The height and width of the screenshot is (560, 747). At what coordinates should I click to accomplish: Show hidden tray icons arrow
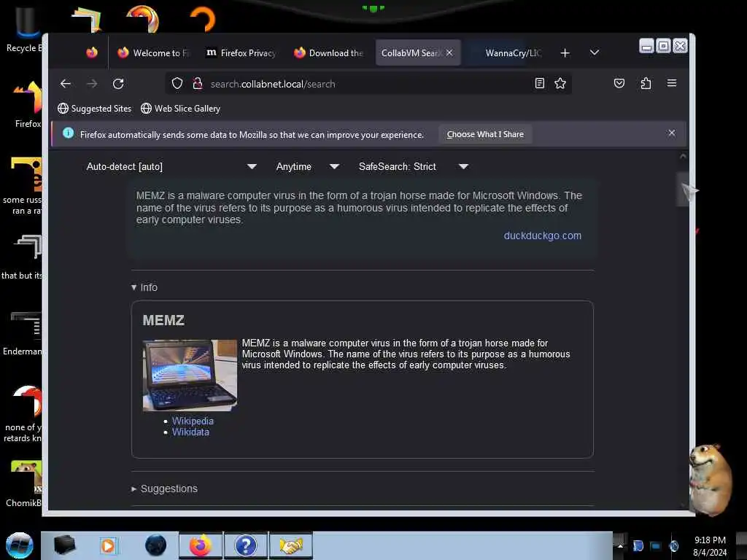tap(620, 545)
